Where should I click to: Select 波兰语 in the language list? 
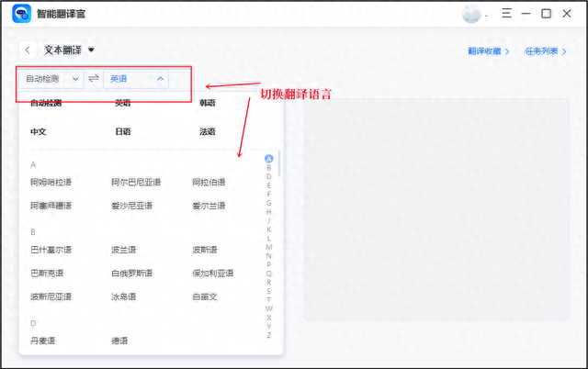(123, 250)
